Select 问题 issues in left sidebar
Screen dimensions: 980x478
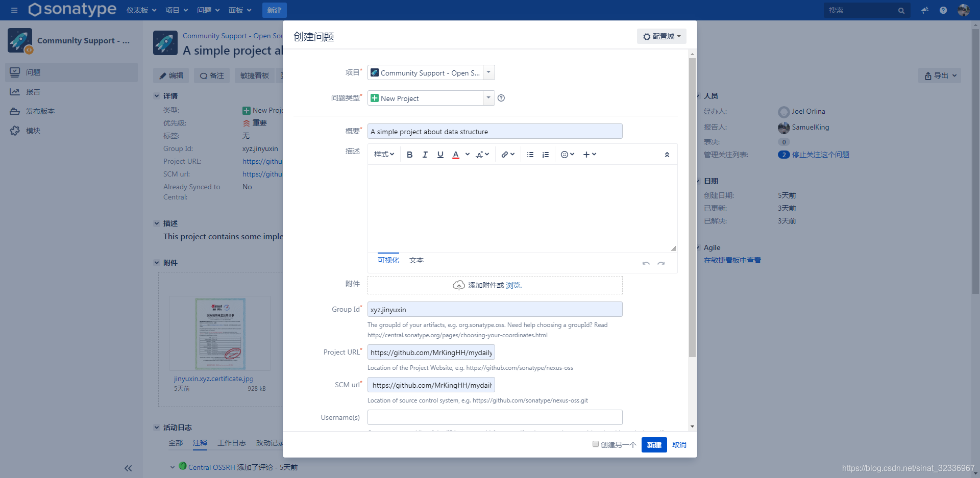[x=71, y=72]
